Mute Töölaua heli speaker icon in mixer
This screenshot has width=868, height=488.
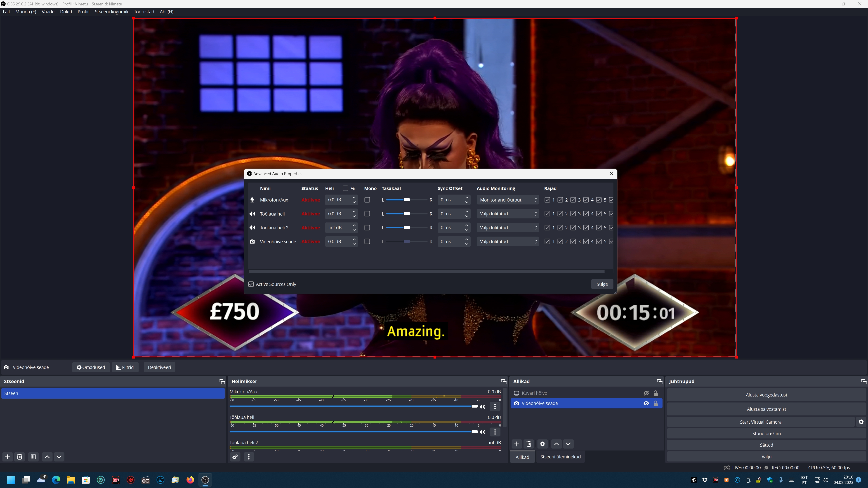[x=483, y=432]
